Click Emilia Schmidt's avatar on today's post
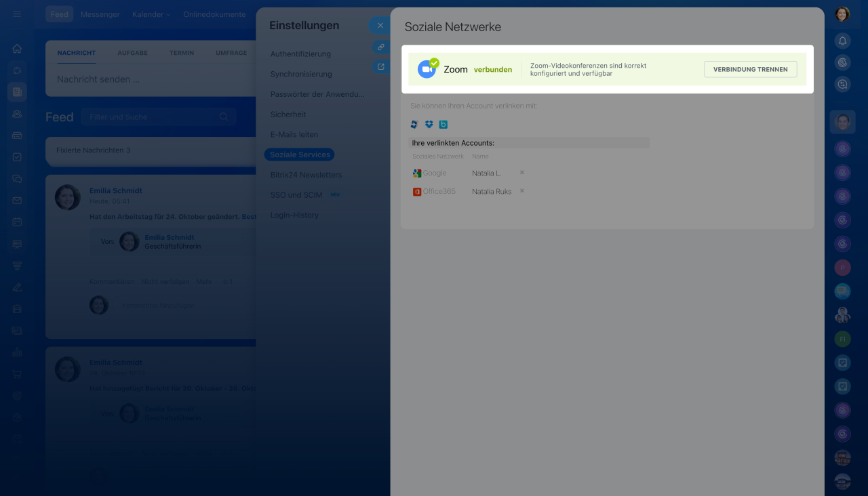868x496 pixels. [68, 197]
